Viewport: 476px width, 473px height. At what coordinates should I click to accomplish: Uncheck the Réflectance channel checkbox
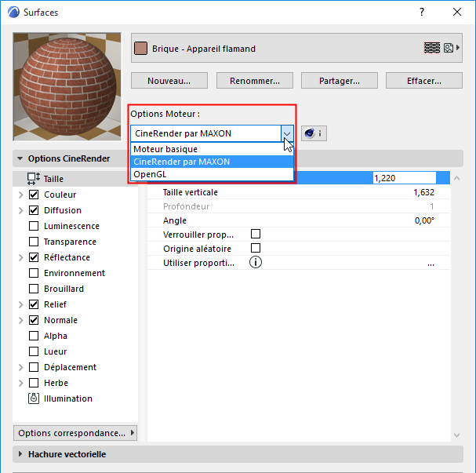pos(34,257)
